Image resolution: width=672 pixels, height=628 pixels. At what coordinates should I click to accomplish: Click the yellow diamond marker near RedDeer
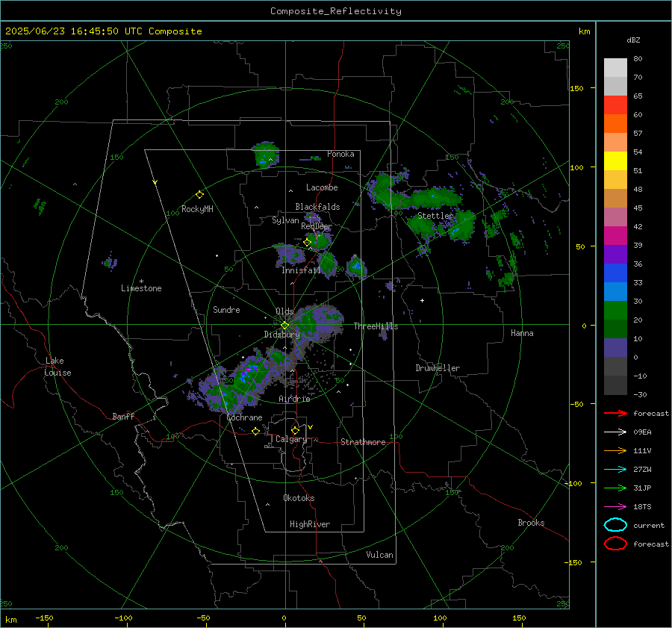[x=307, y=243]
